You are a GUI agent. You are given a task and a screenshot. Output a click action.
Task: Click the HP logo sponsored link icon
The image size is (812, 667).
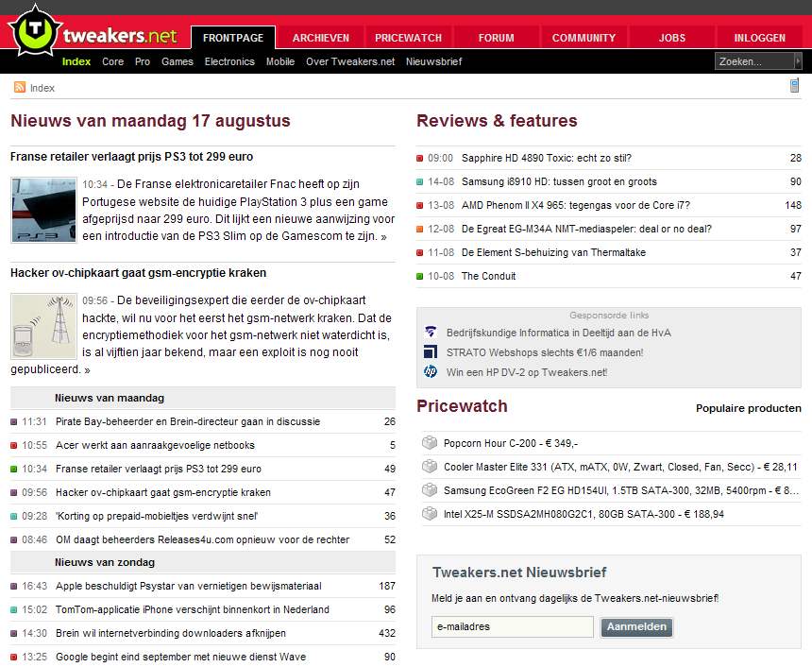point(431,371)
